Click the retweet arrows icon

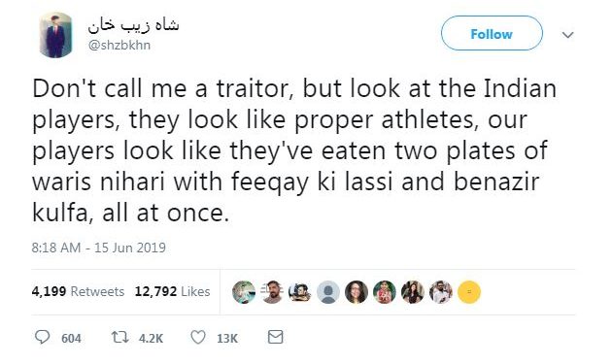[x=119, y=337]
